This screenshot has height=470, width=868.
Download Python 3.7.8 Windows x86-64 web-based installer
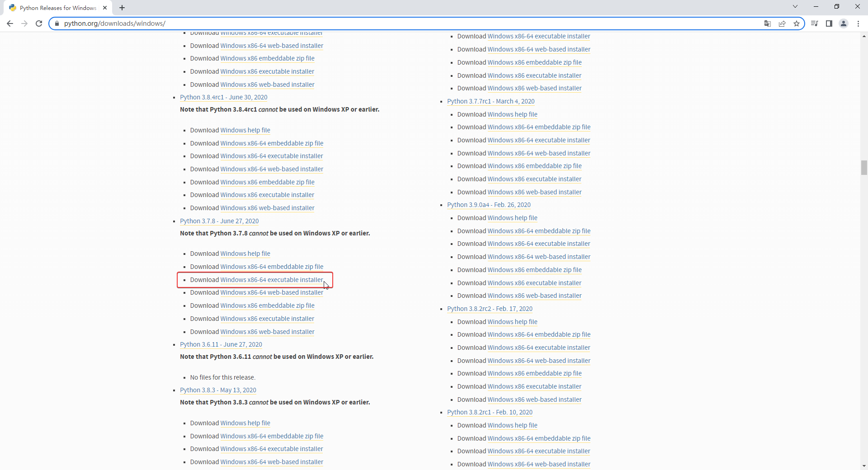272,292
